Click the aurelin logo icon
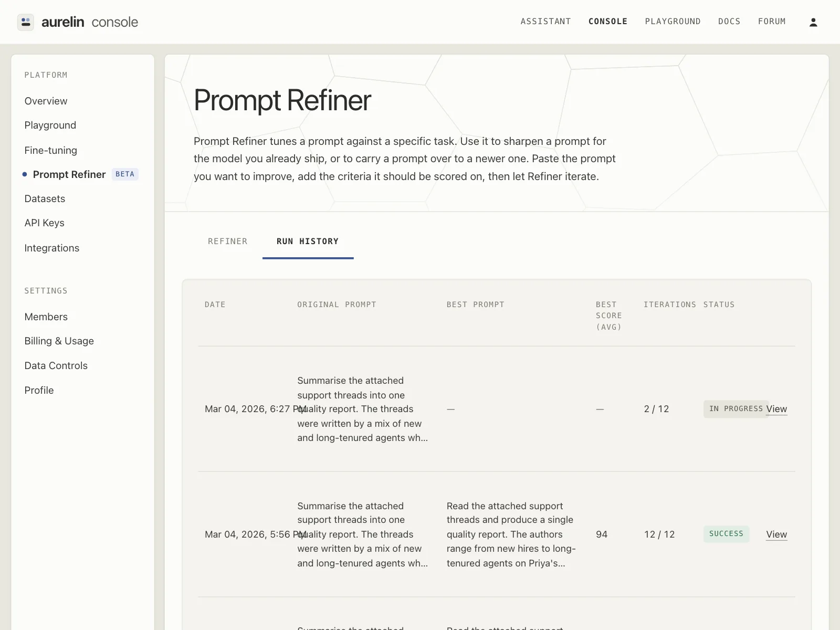This screenshot has height=630, width=840. click(26, 22)
